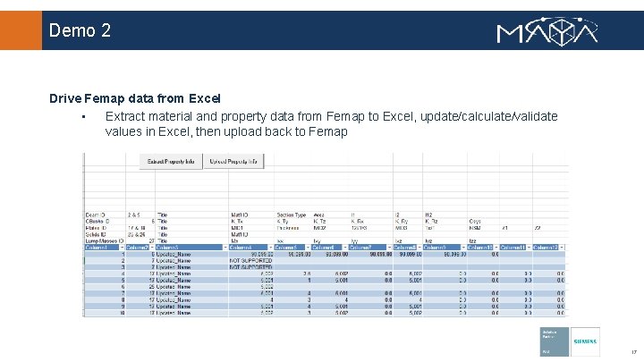The image size is (644, 362).
Task: Select the CBushs ID cell
Action: tap(105, 222)
